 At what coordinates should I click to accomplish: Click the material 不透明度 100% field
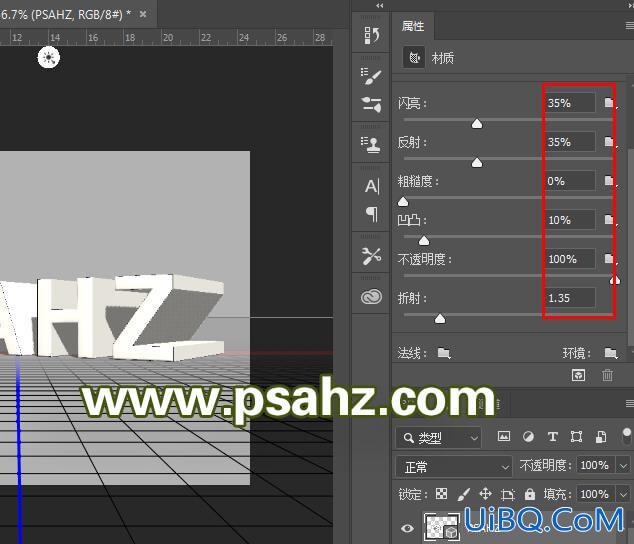pyautogui.click(x=571, y=259)
